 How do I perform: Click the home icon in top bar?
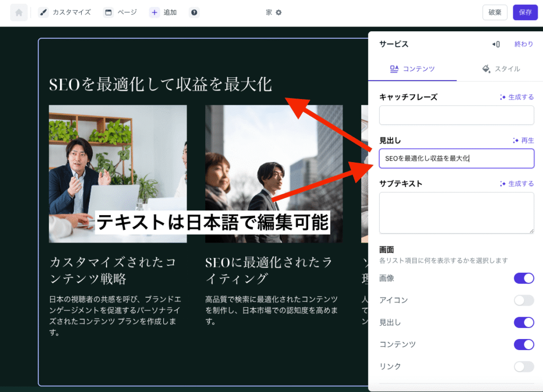pyautogui.click(x=19, y=13)
